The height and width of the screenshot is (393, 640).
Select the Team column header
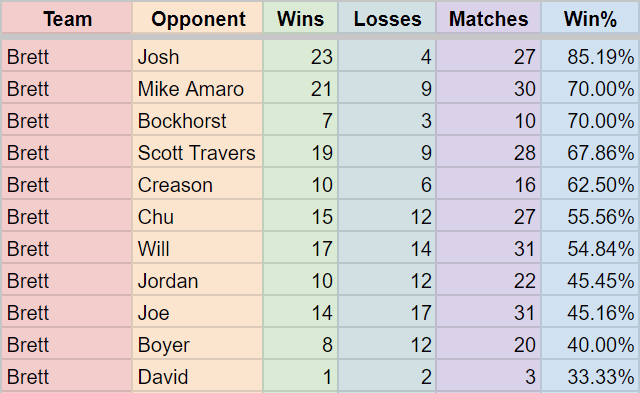(67, 18)
